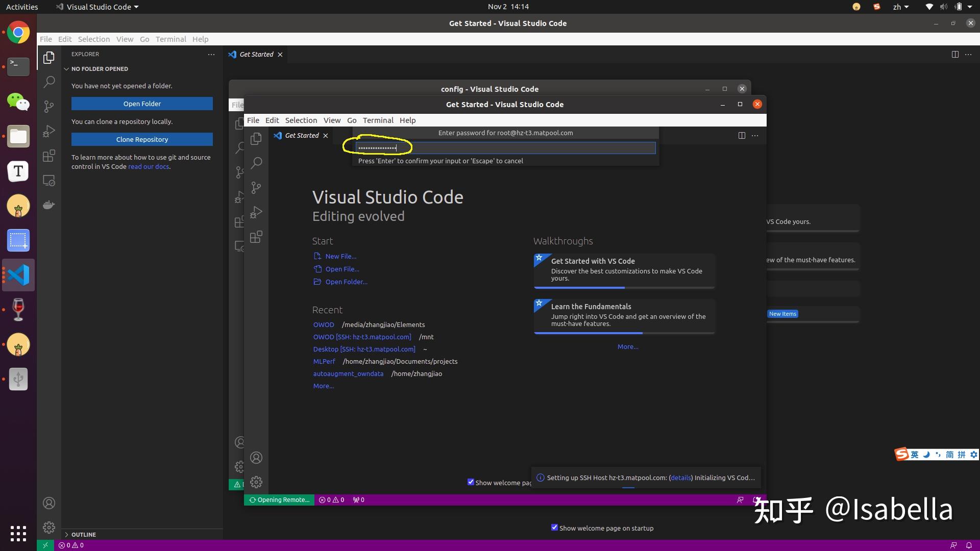Open Selection menu in front window
The width and height of the screenshot is (980, 551).
click(x=301, y=120)
